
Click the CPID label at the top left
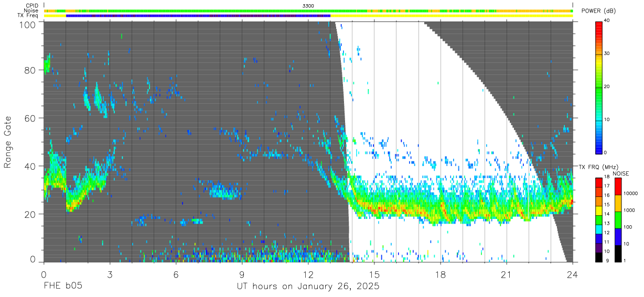point(31,5)
